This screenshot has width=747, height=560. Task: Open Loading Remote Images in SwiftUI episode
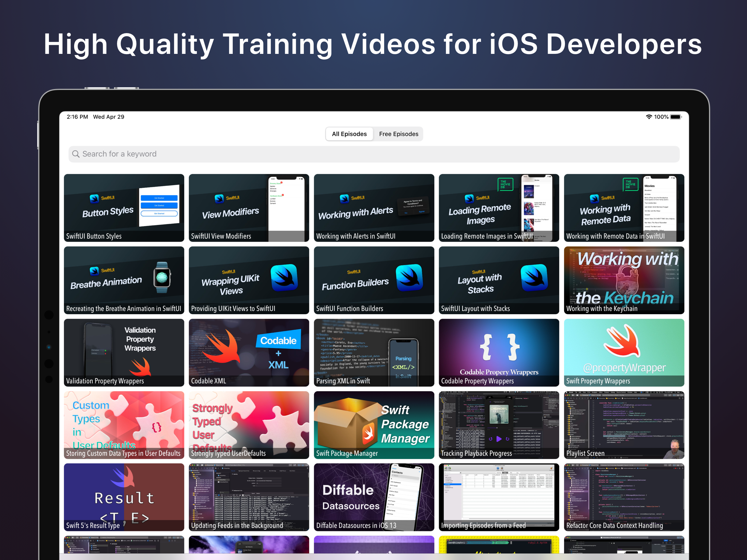(499, 208)
